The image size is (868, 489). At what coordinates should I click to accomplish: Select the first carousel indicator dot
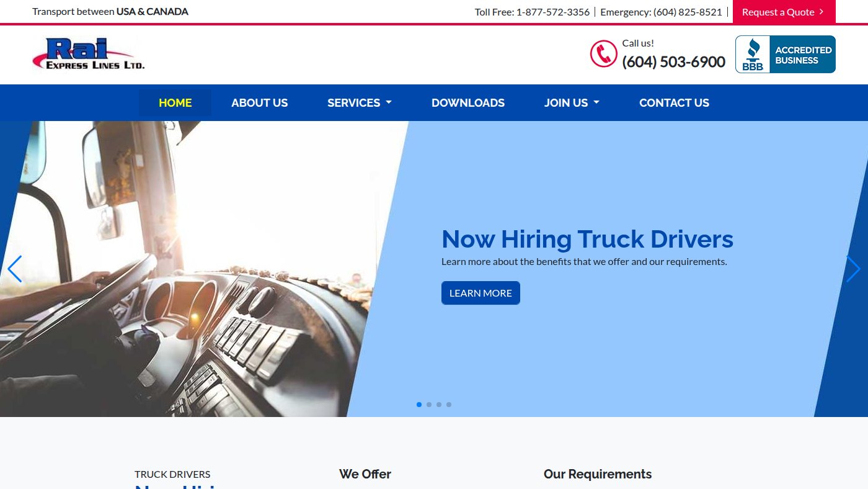coord(419,405)
